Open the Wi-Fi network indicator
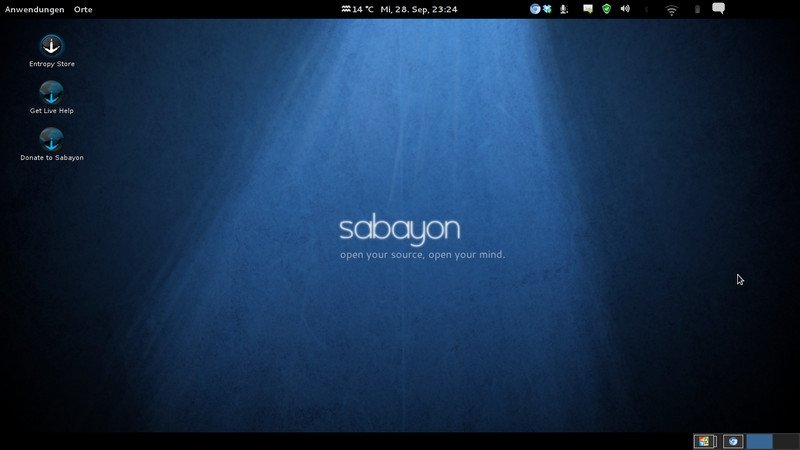 671,10
